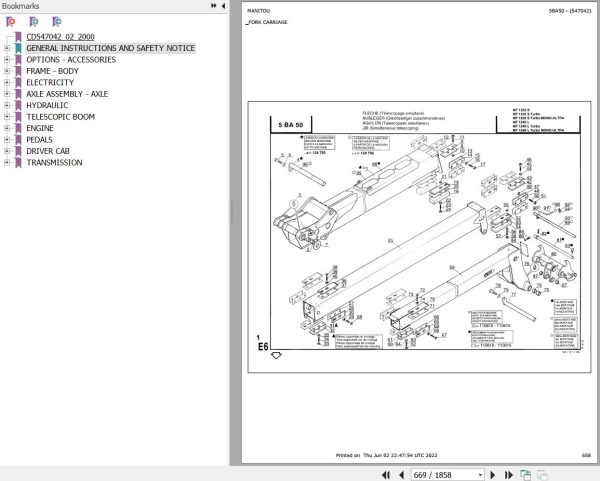Click the second bookmark toolbar icon
This screenshot has width=600, height=481.
(x=34, y=22)
